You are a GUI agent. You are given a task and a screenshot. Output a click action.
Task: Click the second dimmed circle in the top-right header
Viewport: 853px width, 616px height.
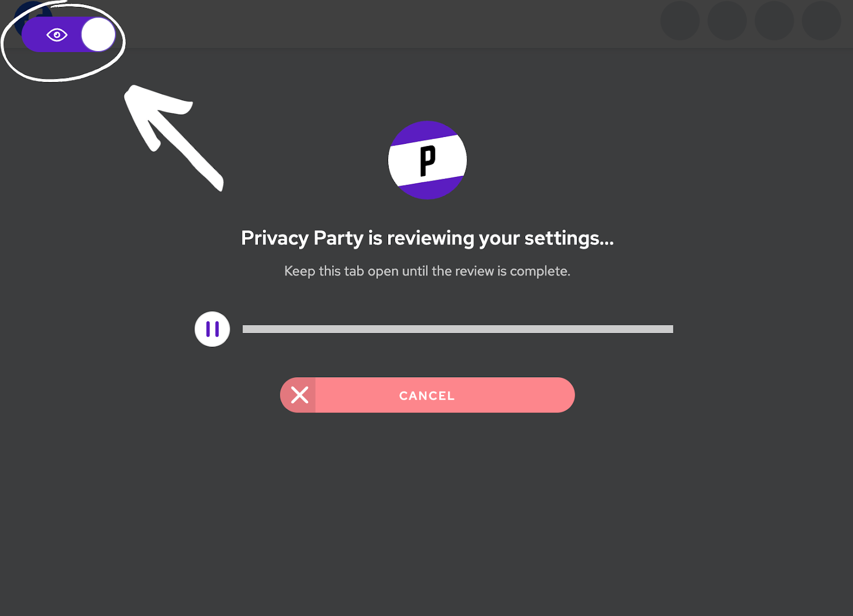[x=727, y=20]
